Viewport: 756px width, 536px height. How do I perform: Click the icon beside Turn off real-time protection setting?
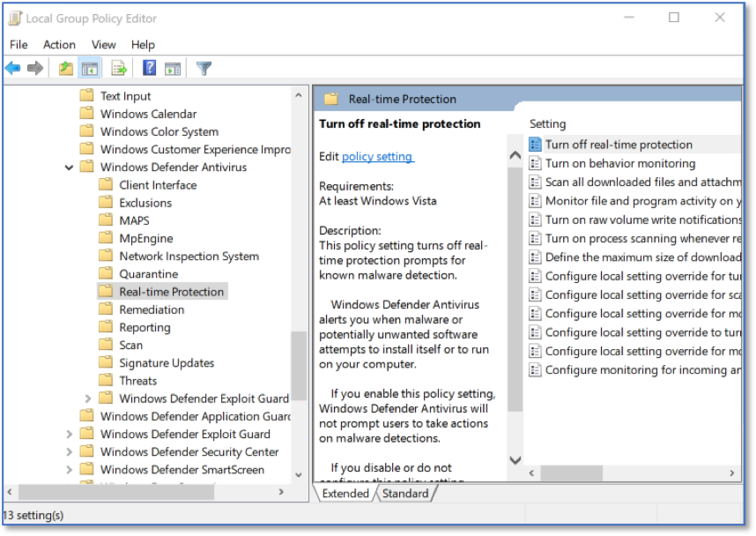(535, 145)
